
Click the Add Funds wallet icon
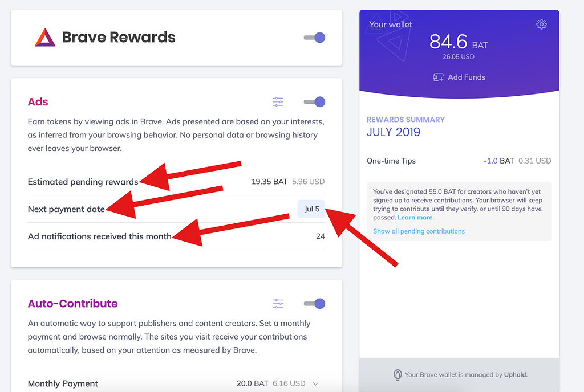[437, 77]
